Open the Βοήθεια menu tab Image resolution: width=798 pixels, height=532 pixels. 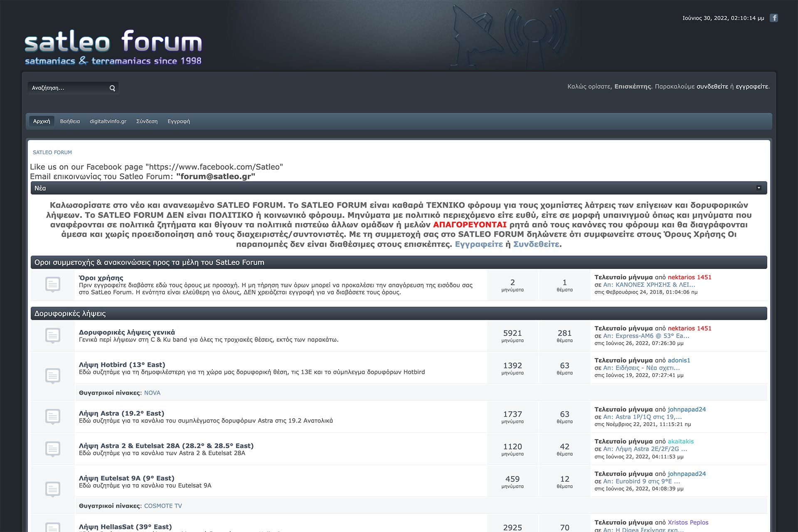(70, 121)
